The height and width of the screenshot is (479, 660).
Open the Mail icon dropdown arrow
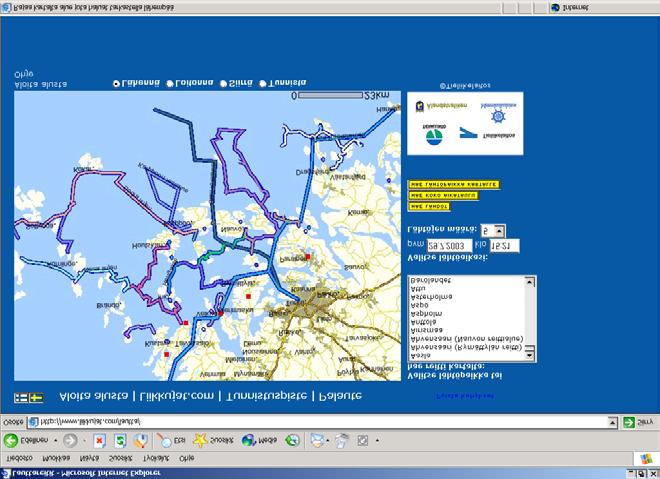pyautogui.click(x=328, y=441)
